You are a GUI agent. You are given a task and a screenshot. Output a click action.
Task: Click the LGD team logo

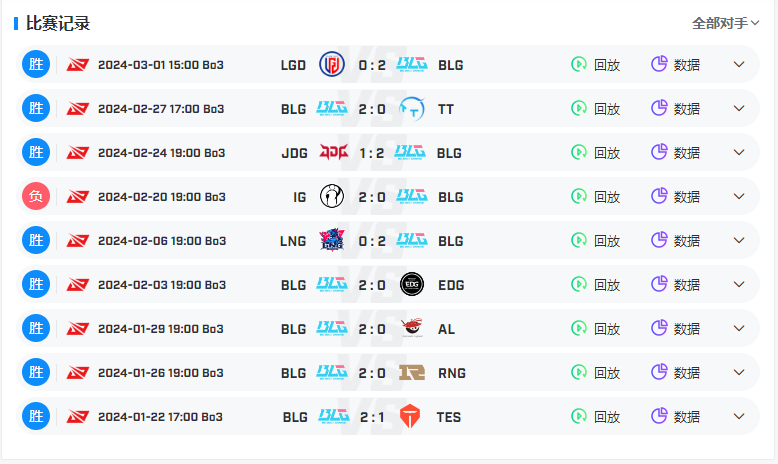point(332,65)
